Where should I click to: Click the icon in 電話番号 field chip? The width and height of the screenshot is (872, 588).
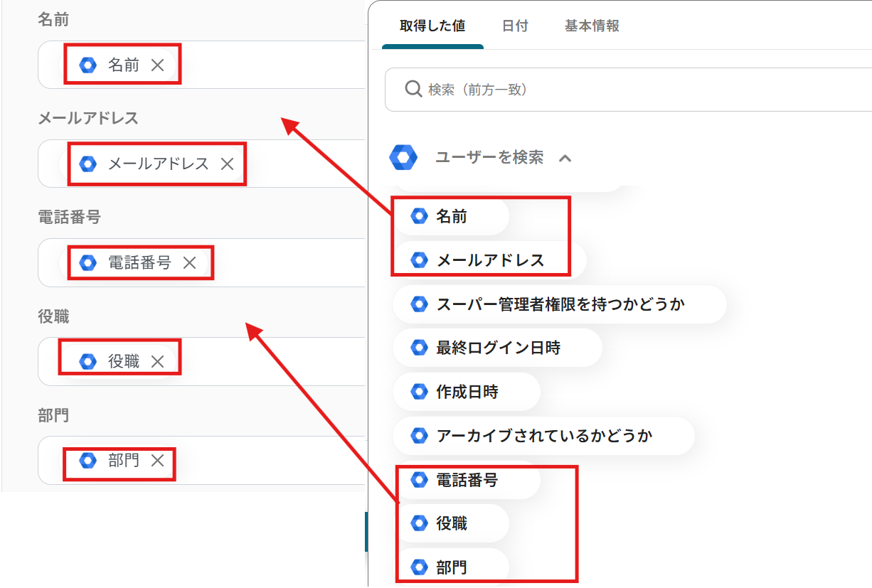pos(88,263)
